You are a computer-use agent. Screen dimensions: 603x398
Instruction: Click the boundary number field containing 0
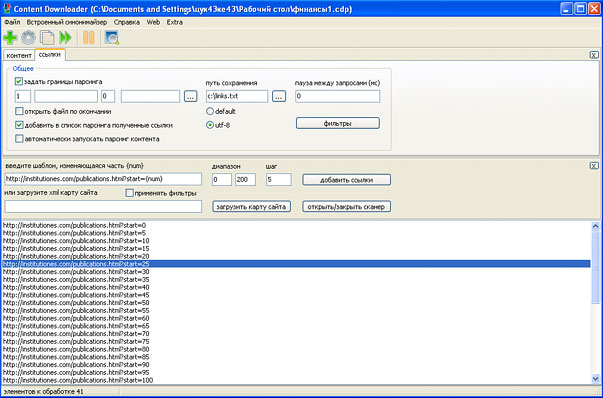(x=108, y=96)
